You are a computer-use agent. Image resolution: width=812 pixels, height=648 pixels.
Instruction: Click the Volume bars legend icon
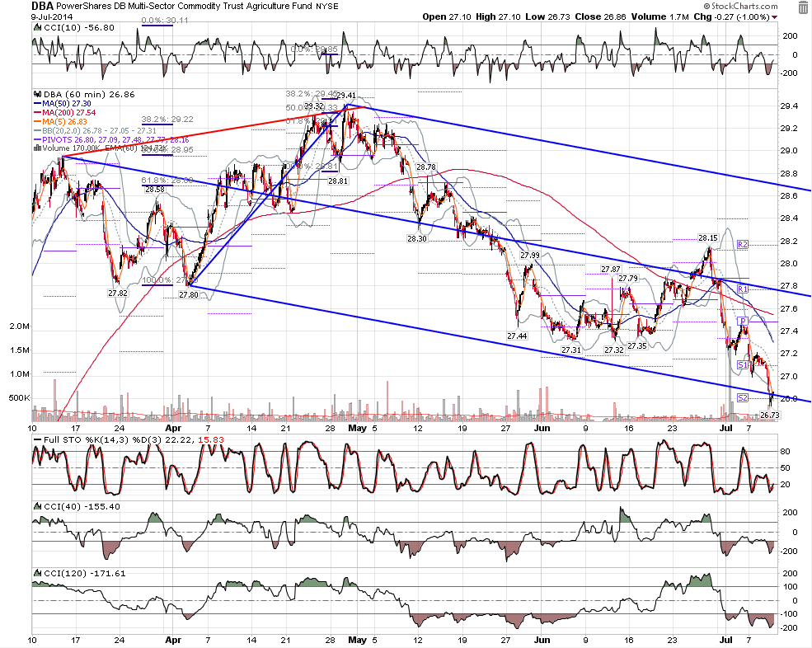[x=37, y=148]
